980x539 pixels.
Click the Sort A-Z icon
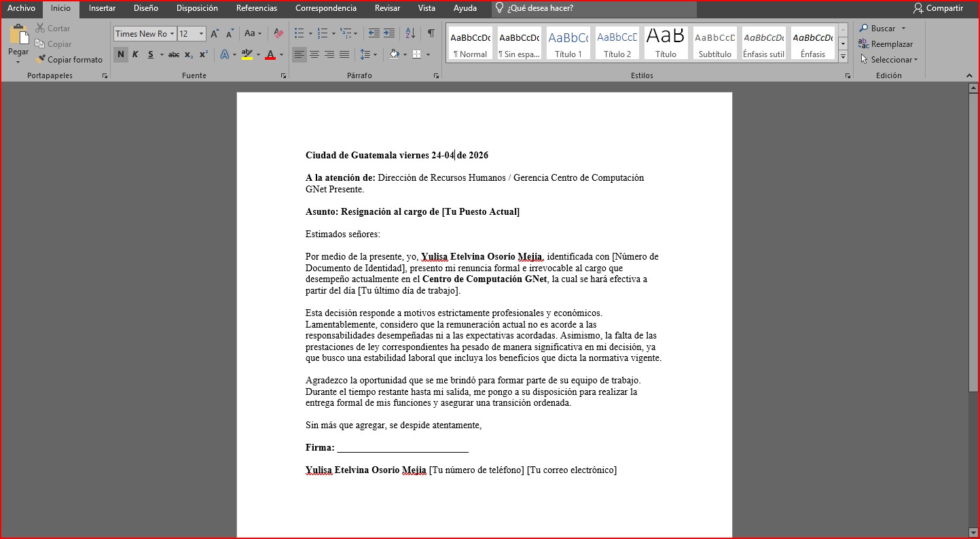(x=410, y=33)
